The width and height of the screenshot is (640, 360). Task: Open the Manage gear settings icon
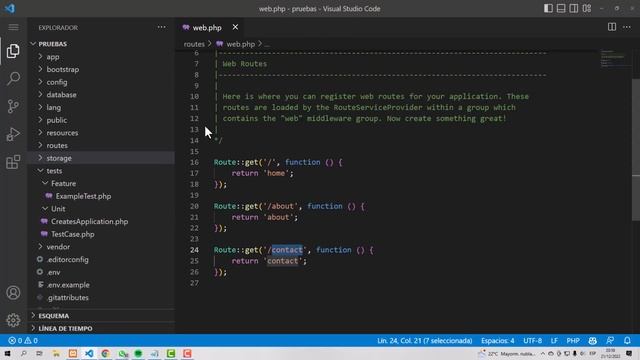(13, 320)
